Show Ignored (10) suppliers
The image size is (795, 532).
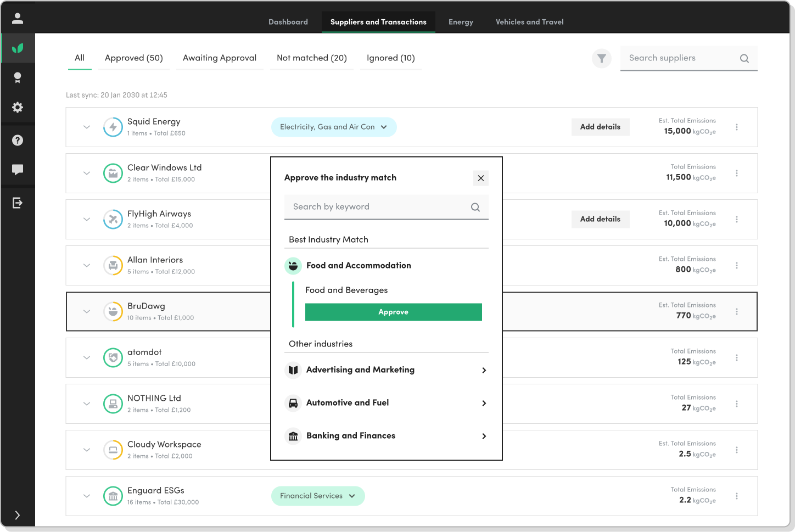(391, 58)
